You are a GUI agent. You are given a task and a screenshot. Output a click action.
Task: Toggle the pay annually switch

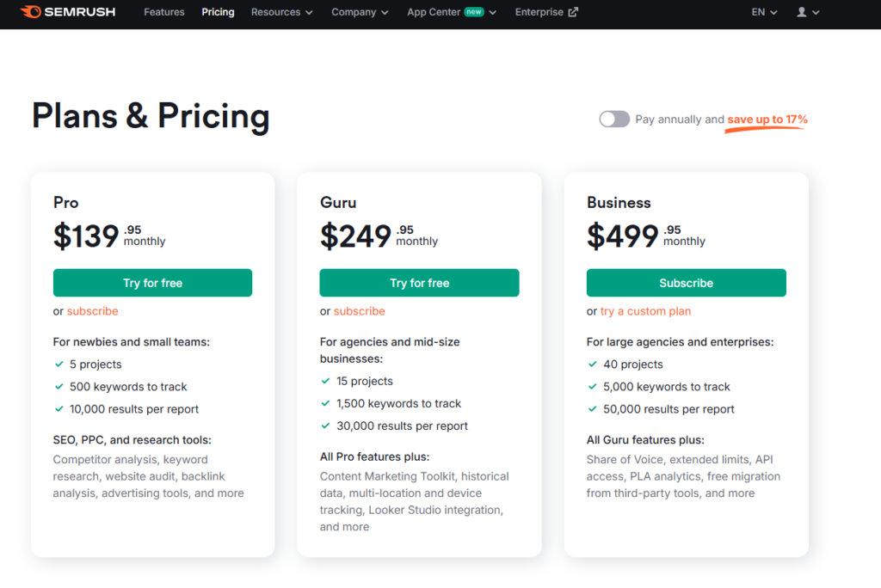coord(614,119)
